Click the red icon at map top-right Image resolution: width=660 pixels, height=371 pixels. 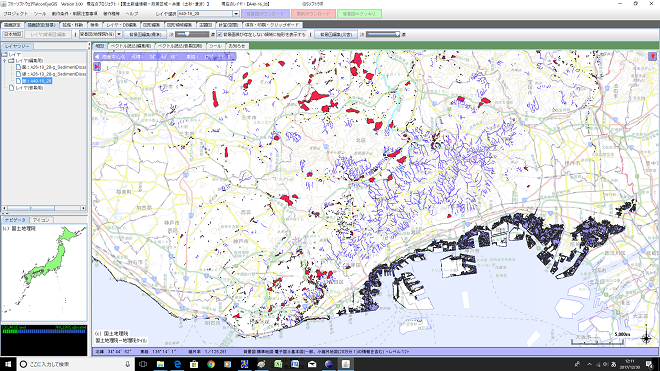[x=652, y=56]
